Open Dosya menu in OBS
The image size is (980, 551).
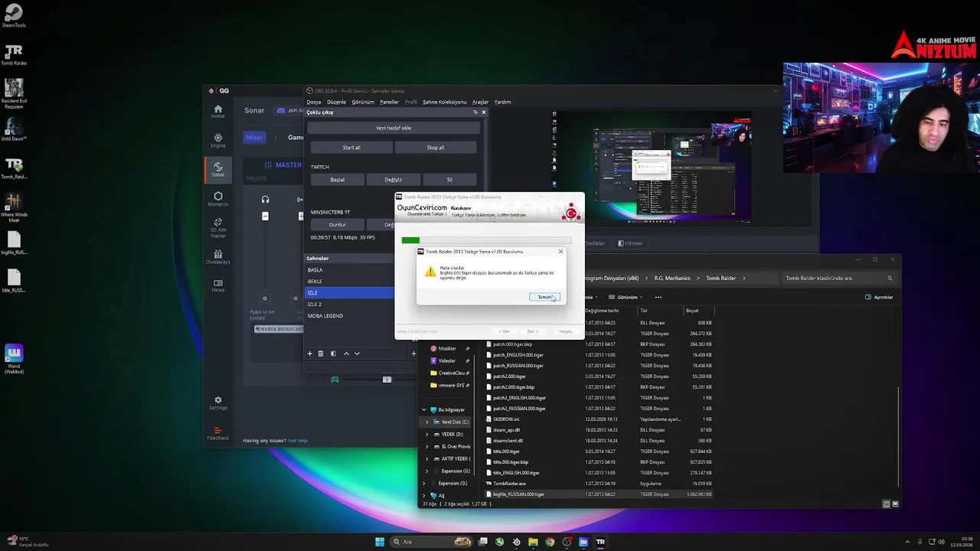(x=314, y=102)
